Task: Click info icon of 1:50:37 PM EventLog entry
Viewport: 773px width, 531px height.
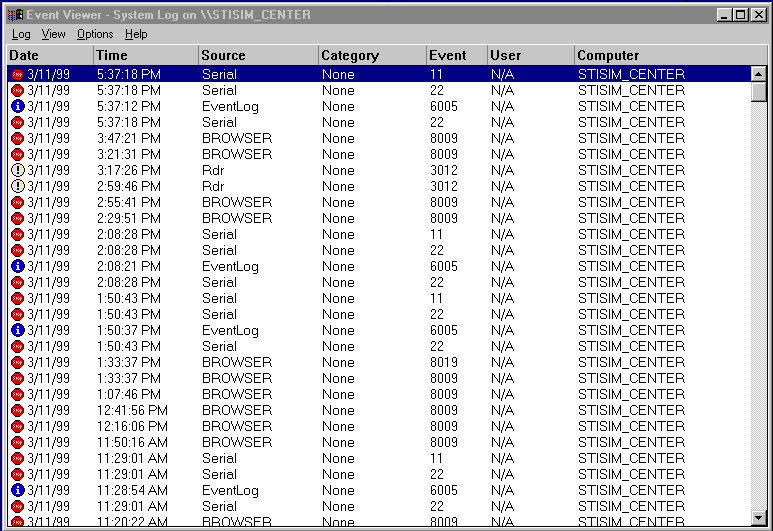Action: [17, 330]
